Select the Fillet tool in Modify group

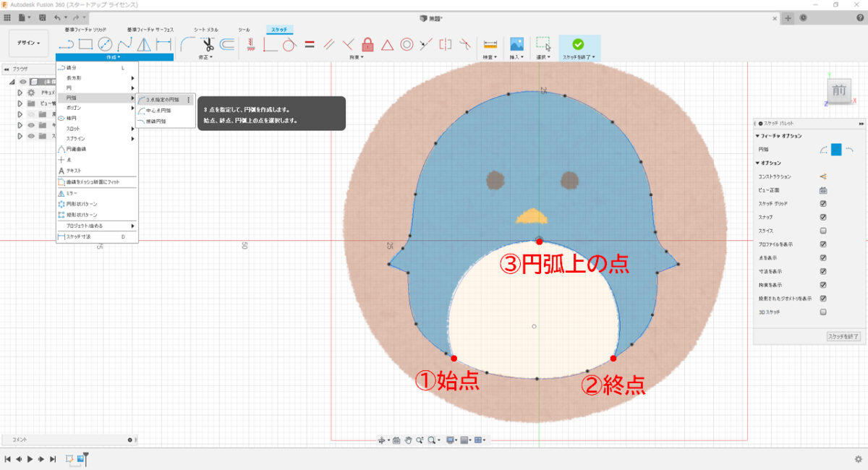point(187,44)
